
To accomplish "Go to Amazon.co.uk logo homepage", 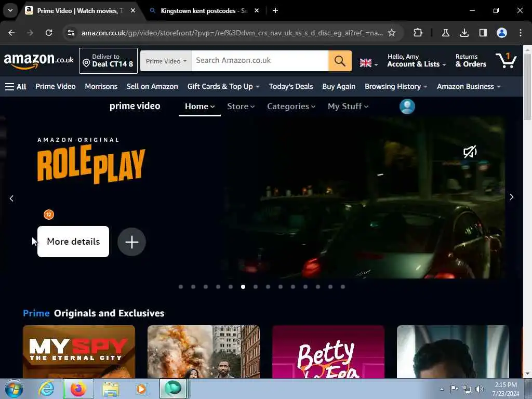I will [x=38, y=61].
